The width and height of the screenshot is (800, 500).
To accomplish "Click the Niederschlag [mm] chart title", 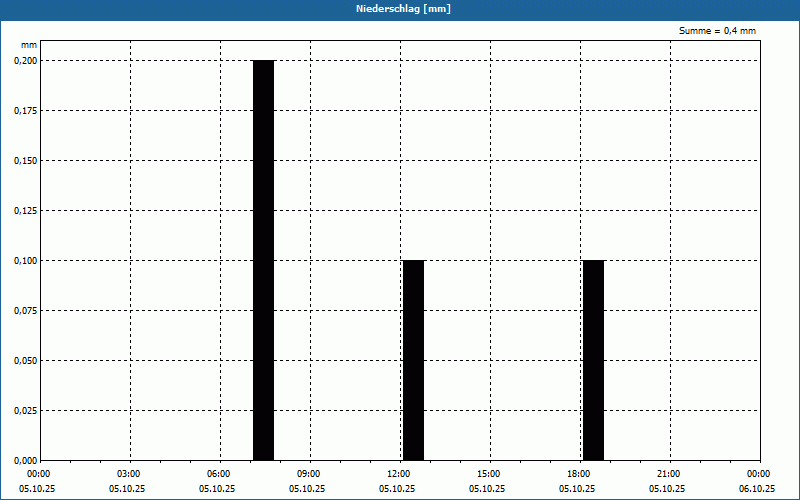I will click(x=403, y=9).
